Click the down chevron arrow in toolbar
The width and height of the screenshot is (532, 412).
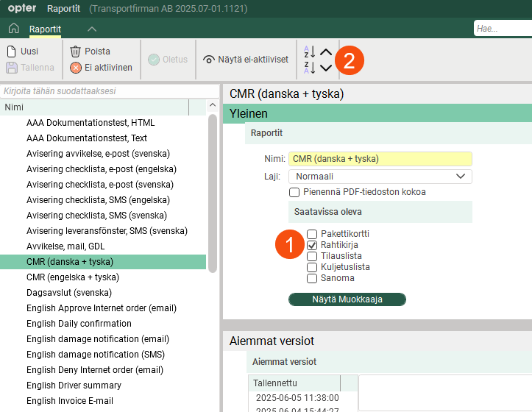click(326, 68)
